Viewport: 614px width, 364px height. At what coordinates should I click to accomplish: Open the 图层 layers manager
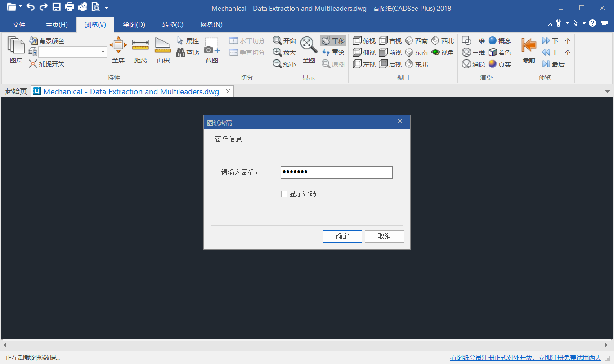click(x=16, y=49)
